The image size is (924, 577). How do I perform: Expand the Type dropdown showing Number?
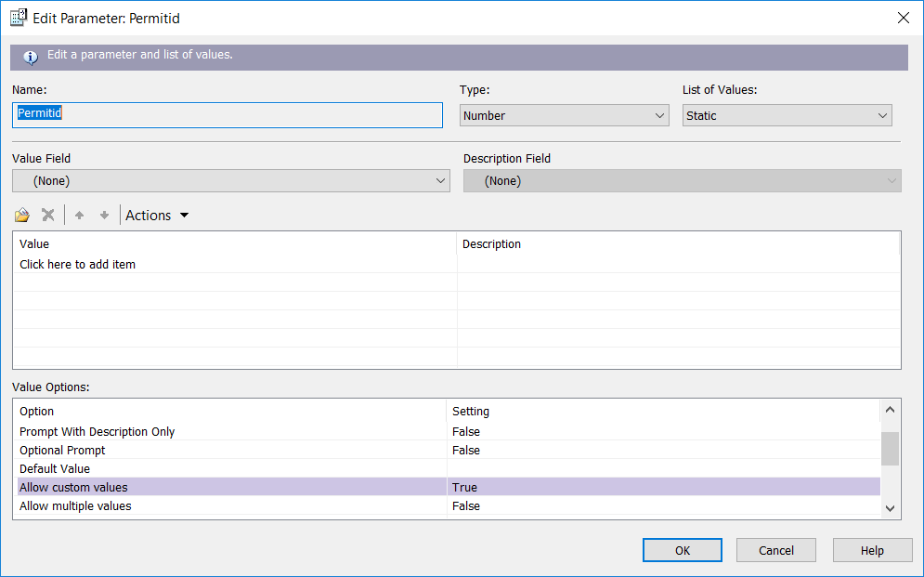[x=564, y=115]
